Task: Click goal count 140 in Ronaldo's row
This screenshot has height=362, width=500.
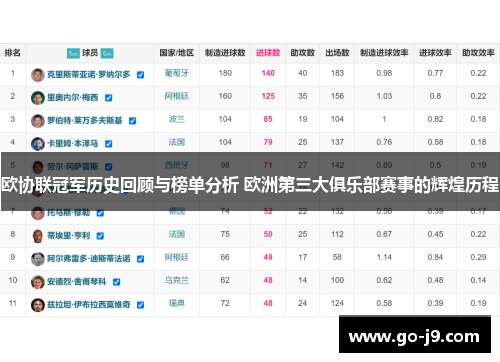Action: click(268, 73)
